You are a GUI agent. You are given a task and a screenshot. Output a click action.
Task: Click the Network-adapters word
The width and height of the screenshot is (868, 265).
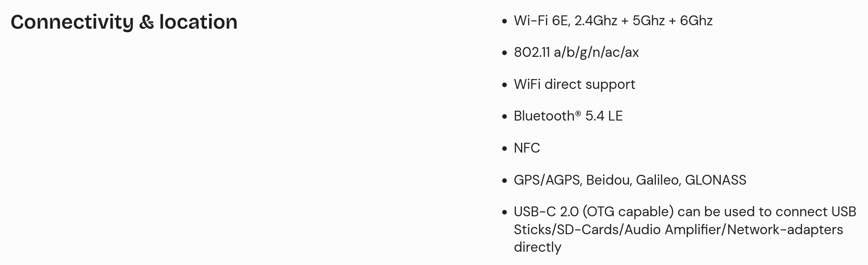tap(785, 230)
